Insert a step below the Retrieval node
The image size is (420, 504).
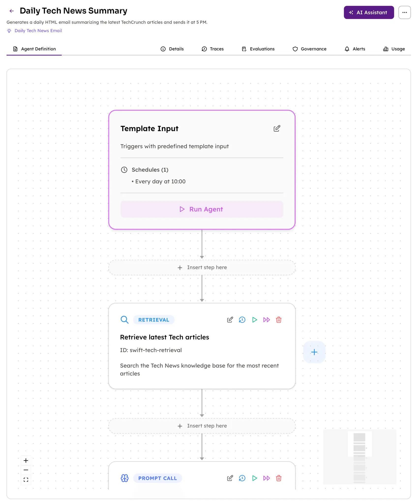click(x=202, y=426)
